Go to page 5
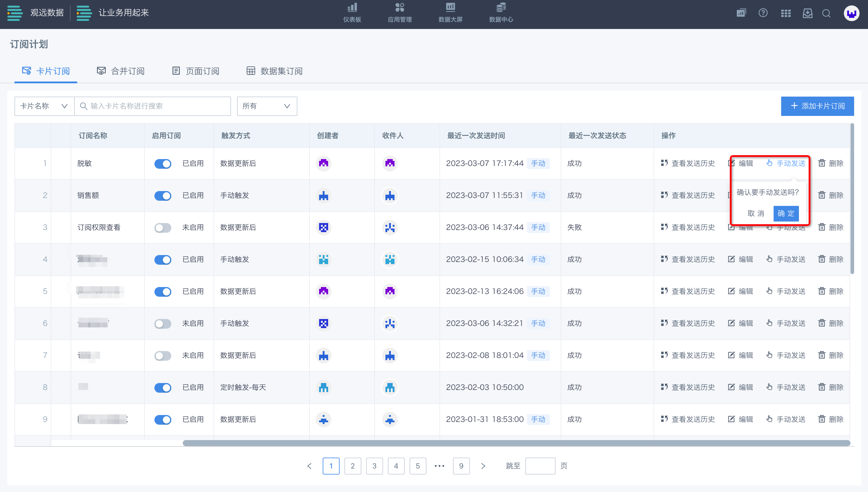The image size is (868, 492). coord(418,466)
